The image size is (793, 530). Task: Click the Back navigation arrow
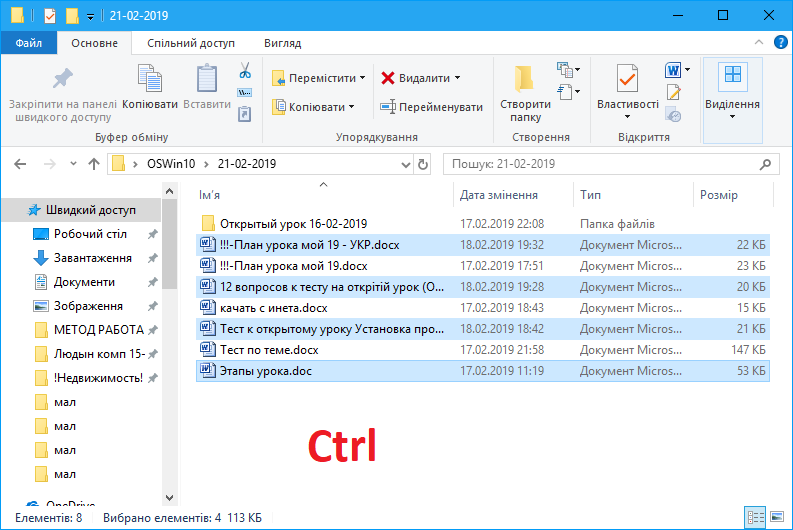20,164
